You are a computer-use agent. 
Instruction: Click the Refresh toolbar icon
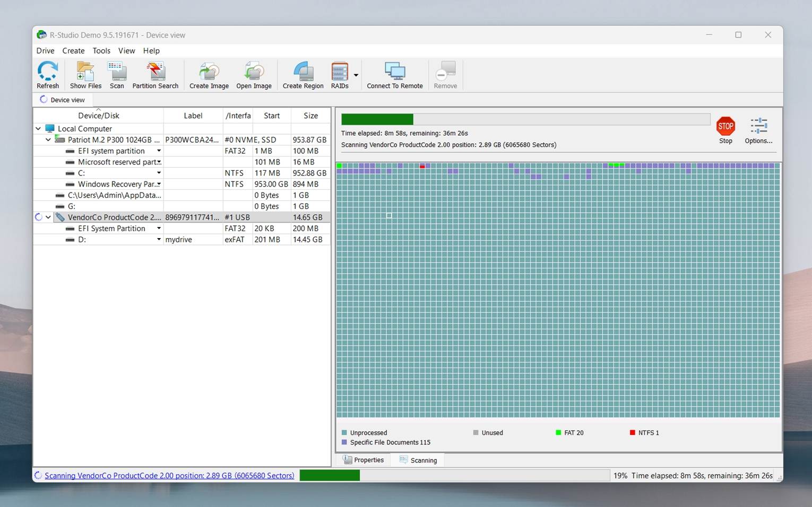[48, 75]
